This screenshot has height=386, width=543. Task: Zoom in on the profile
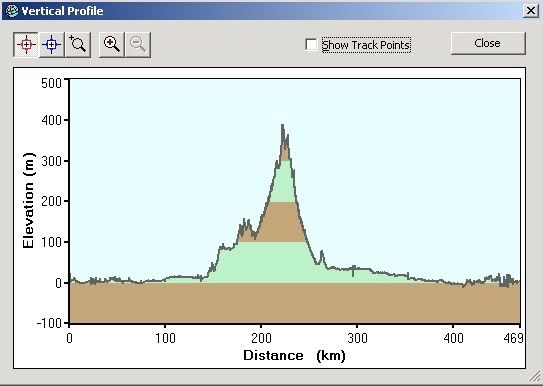[x=112, y=45]
